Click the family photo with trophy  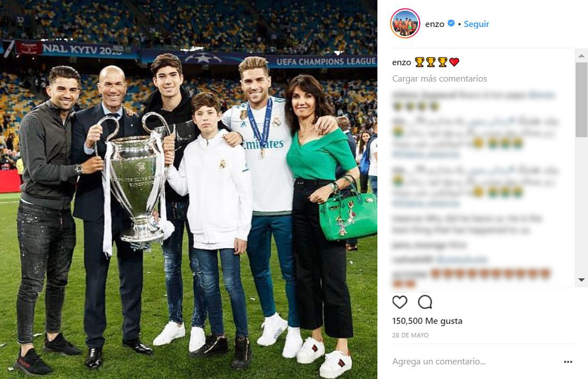click(189, 189)
